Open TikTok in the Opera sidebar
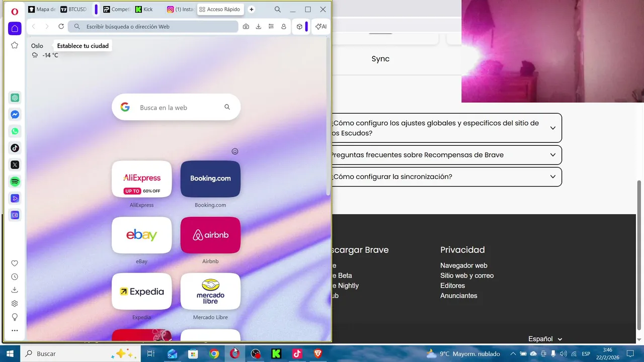Screen dimensions: 644x362 click(15, 148)
